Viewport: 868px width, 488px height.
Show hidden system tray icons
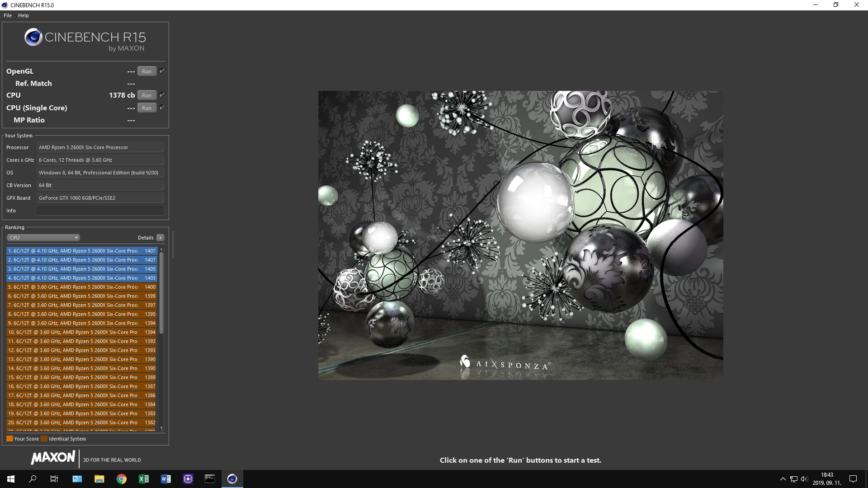(x=783, y=479)
